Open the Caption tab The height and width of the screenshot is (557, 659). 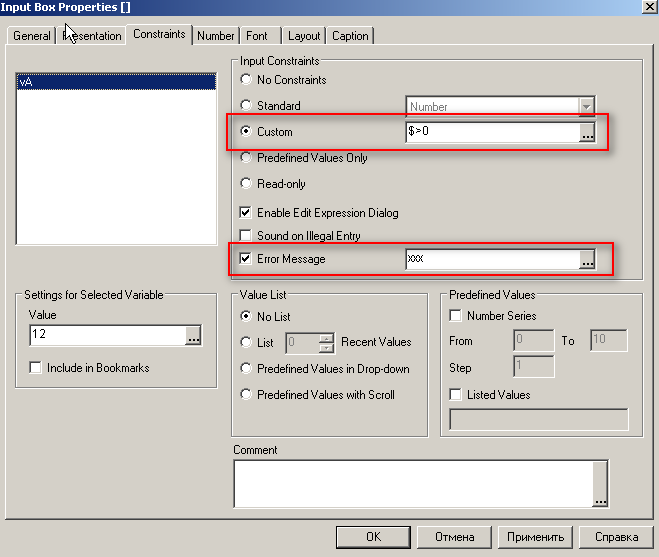point(350,36)
